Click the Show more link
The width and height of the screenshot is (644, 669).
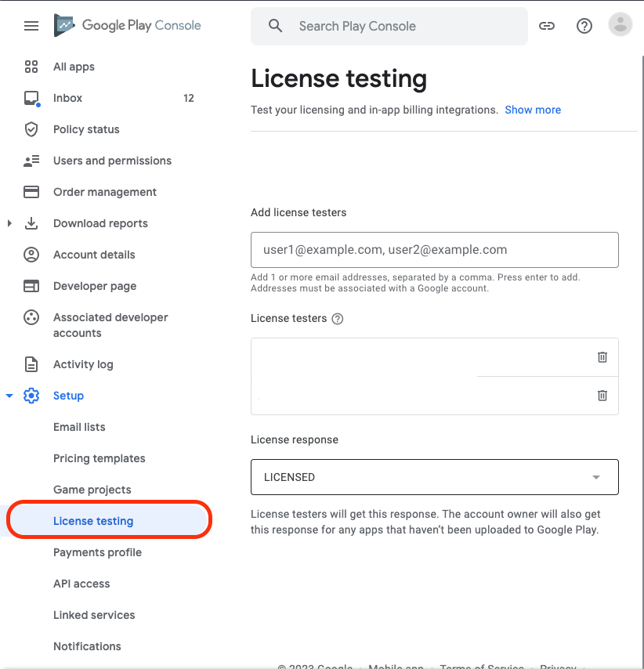pos(533,110)
